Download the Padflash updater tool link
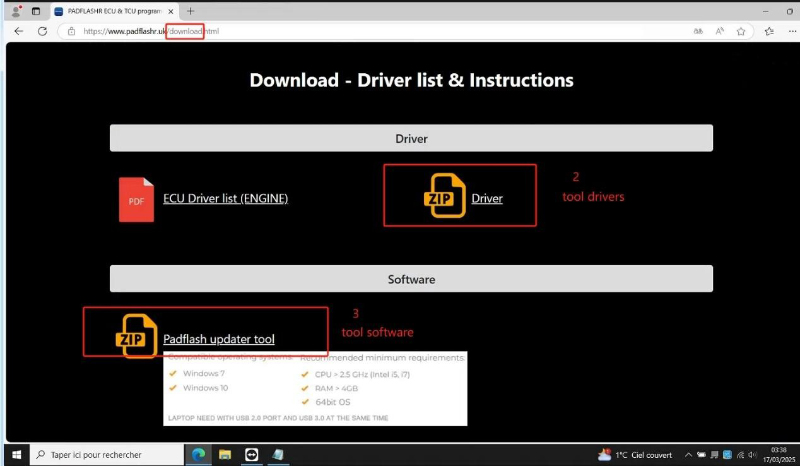Viewport: 800px width, 466px height. pyautogui.click(x=218, y=339)
